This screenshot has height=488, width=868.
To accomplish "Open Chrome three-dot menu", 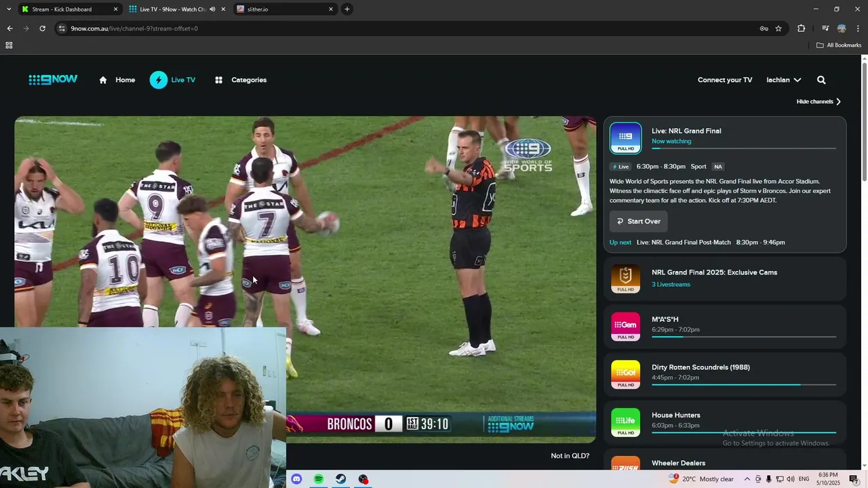I will (x=858, y=28).
